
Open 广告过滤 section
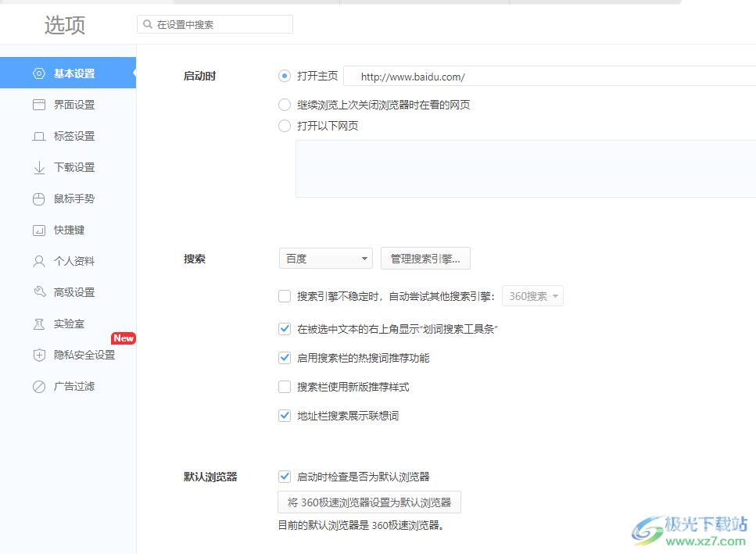click(x=68, y=386)
